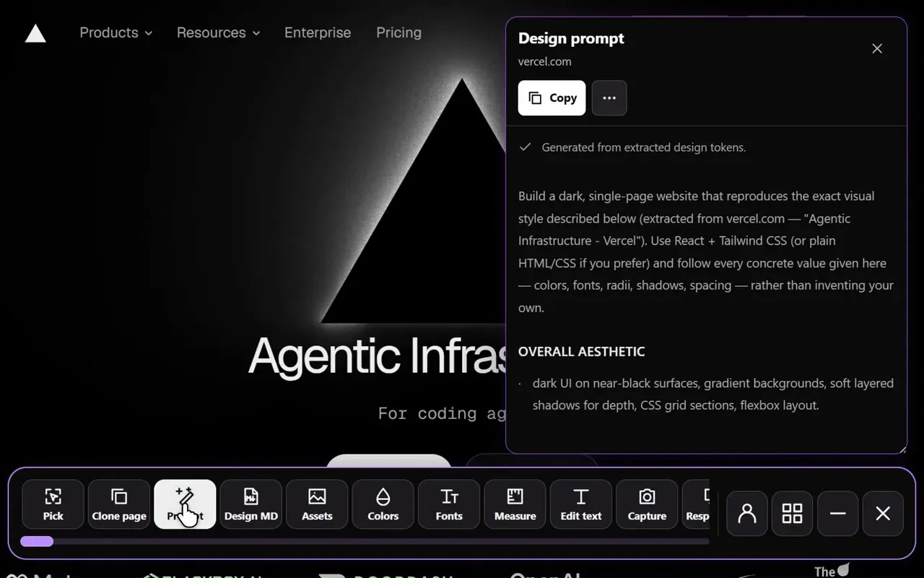Select the Edit text tool
The width and height of the screenshot is (924, 578).
pyautogui.click(x=581, y=504)
